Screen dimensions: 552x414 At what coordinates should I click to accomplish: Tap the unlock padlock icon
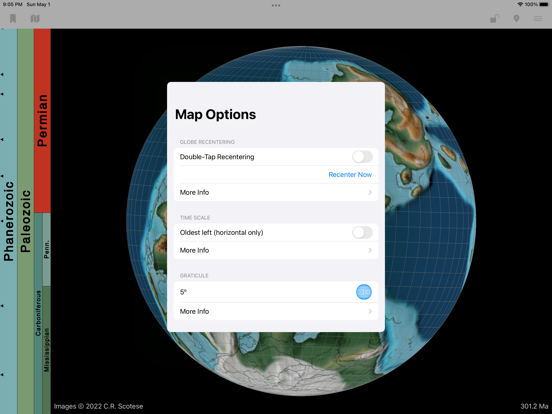pyautogui.click(x=495, y=18)
